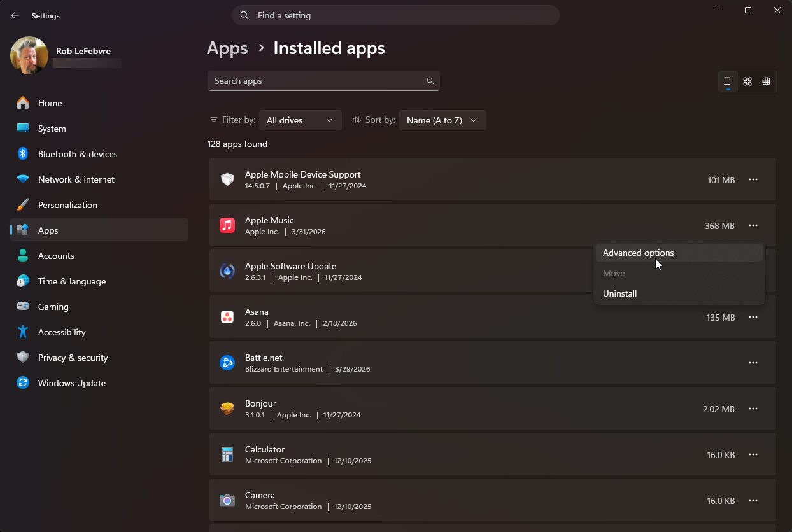Open more options for Asana

click(x=753, y=318)
